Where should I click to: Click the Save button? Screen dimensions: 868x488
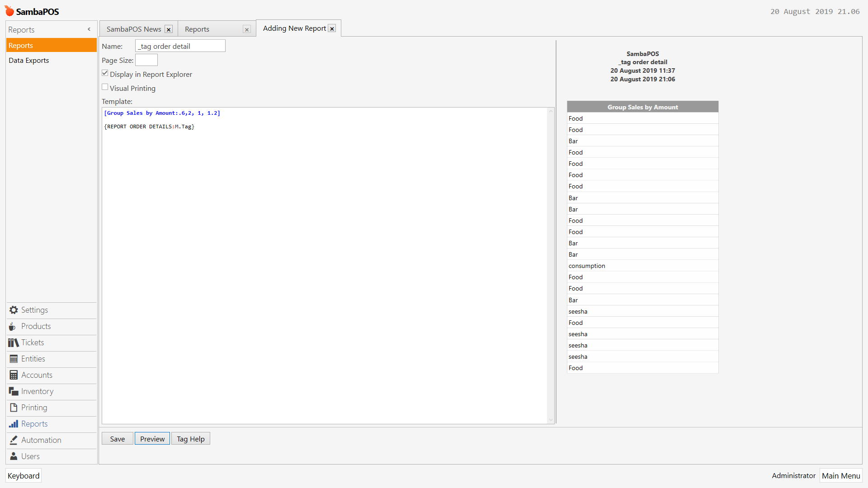[118, 439]
